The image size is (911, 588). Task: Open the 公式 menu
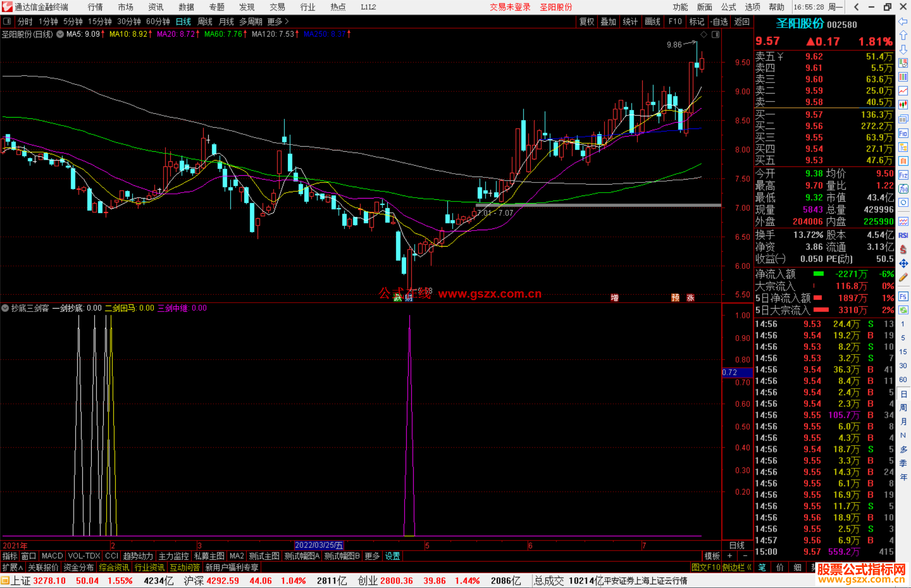point(728,7)
